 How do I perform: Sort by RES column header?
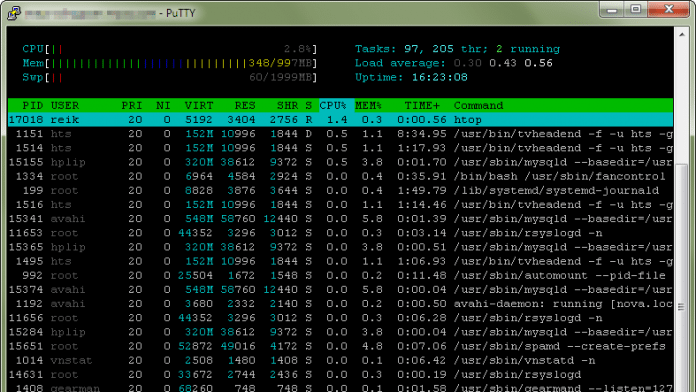[x=245, y=106]
